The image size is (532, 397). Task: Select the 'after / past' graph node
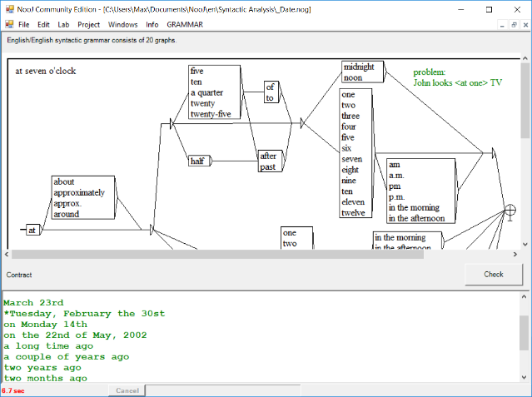tap(269, 161)
